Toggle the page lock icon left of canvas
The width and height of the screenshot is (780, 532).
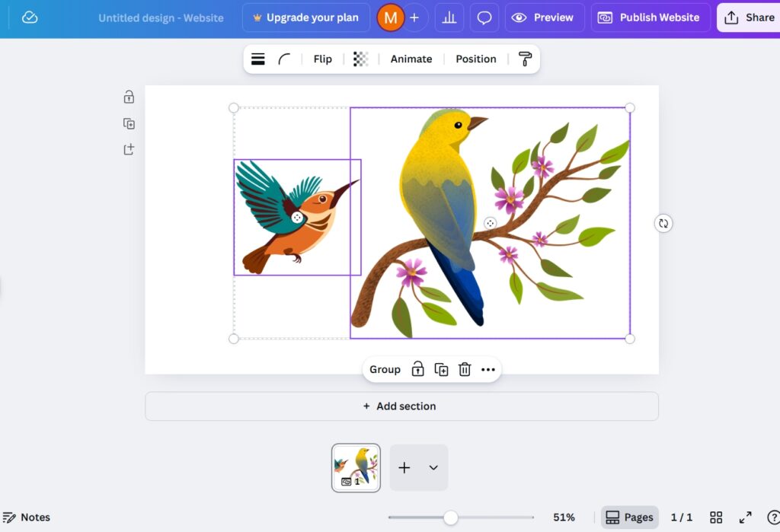click(129, 97)
